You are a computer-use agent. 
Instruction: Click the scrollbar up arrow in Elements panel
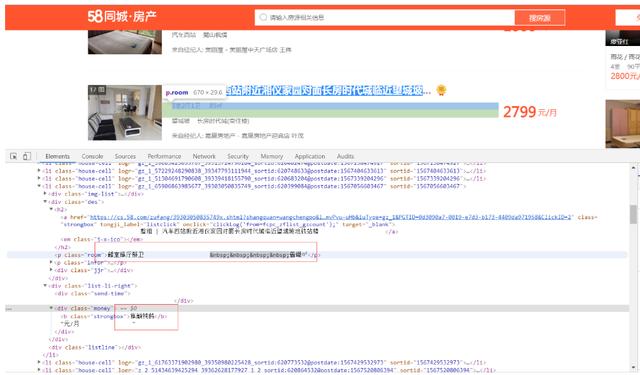coord(633,168)
